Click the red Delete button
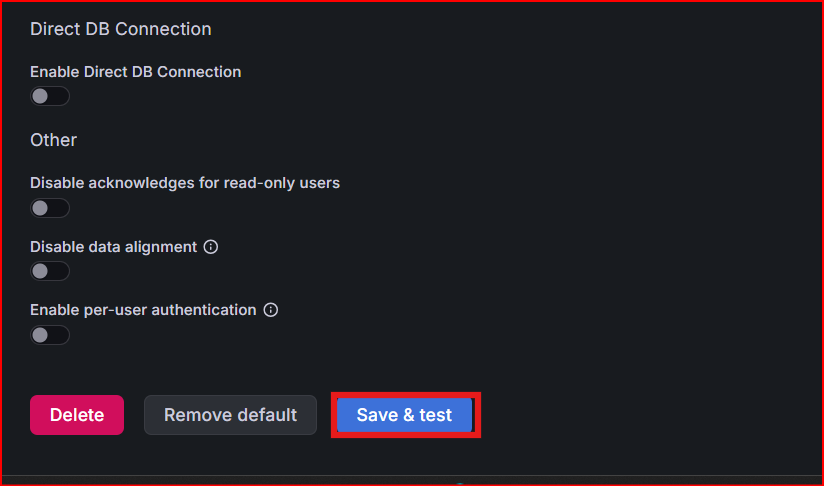Screen dimensions: 824x486 pos(77,415)
